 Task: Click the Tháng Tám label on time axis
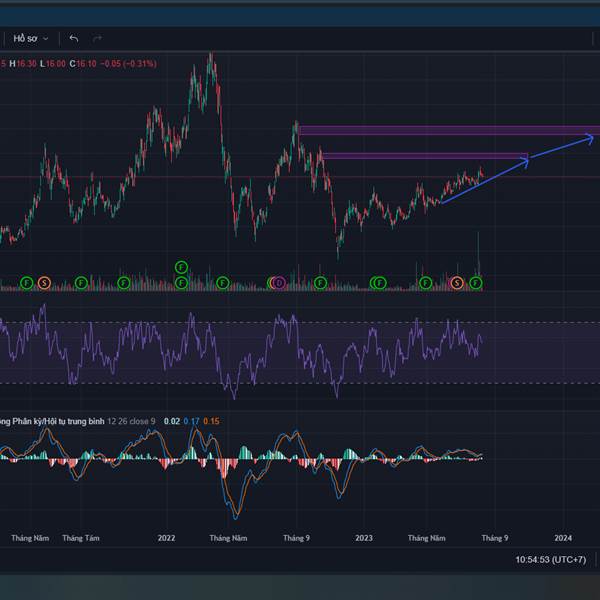80,537
